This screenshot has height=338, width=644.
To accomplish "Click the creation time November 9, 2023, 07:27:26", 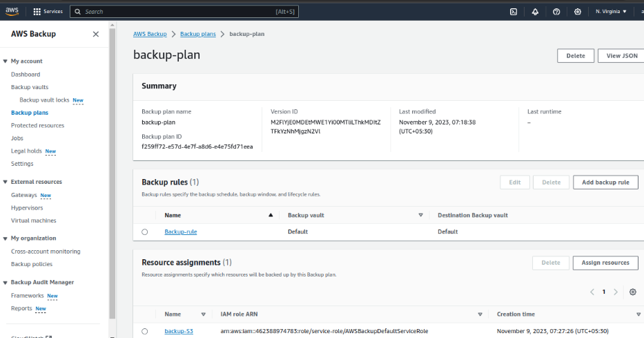I will click(553, 331).
